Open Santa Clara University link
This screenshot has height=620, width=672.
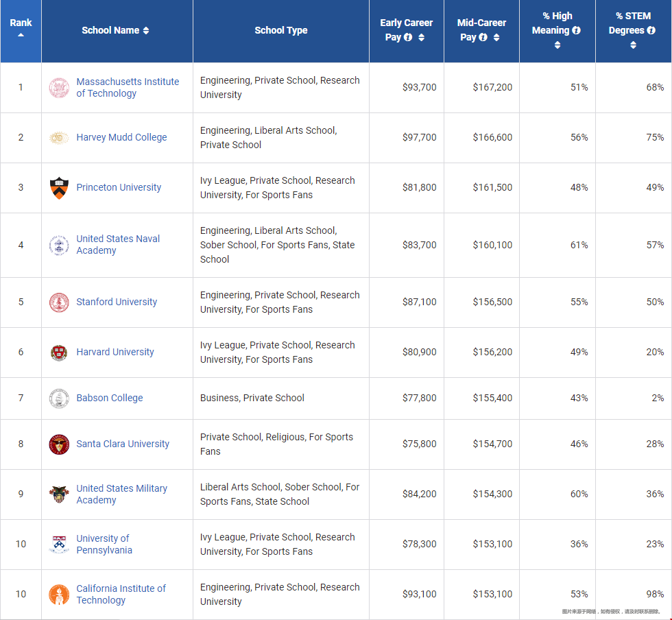pos(123,444)
